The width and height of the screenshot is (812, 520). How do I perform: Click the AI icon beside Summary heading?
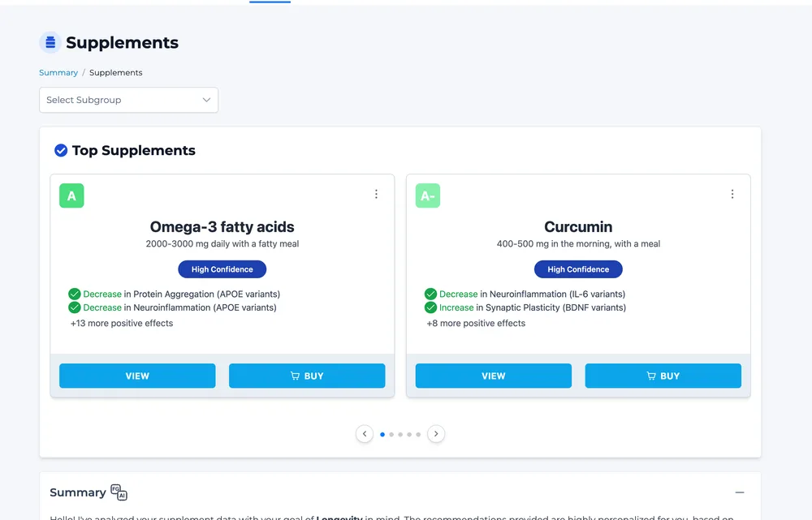click(119, 492)
